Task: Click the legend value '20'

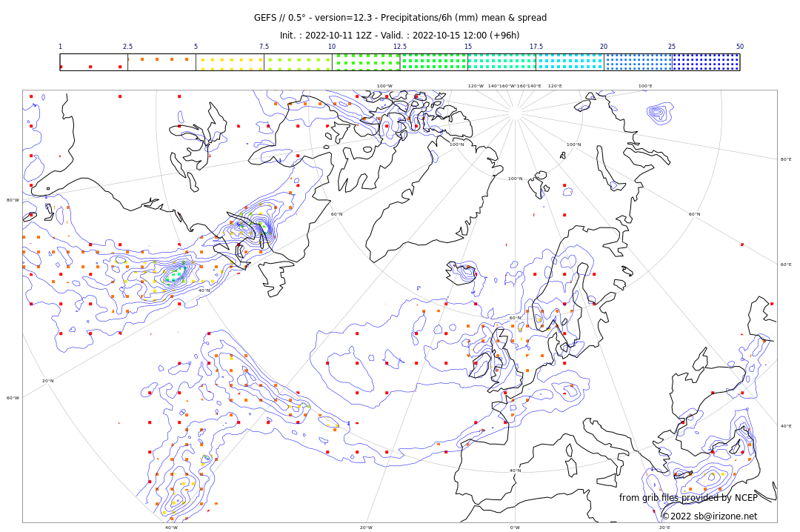Action: coord(604,47)
